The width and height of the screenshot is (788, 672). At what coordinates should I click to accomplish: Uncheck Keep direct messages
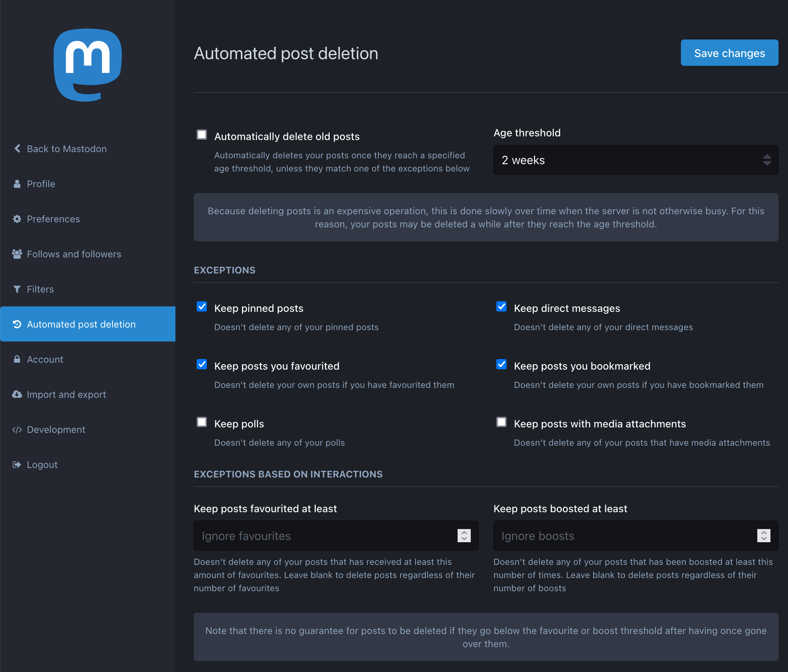click(501, 307)
